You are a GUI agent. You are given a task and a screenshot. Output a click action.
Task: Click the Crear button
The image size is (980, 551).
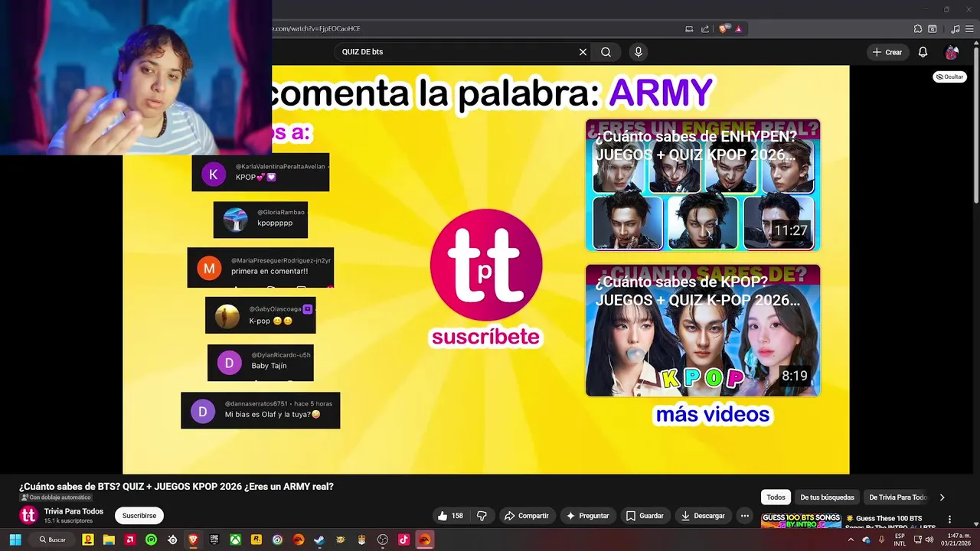[887, 52]
